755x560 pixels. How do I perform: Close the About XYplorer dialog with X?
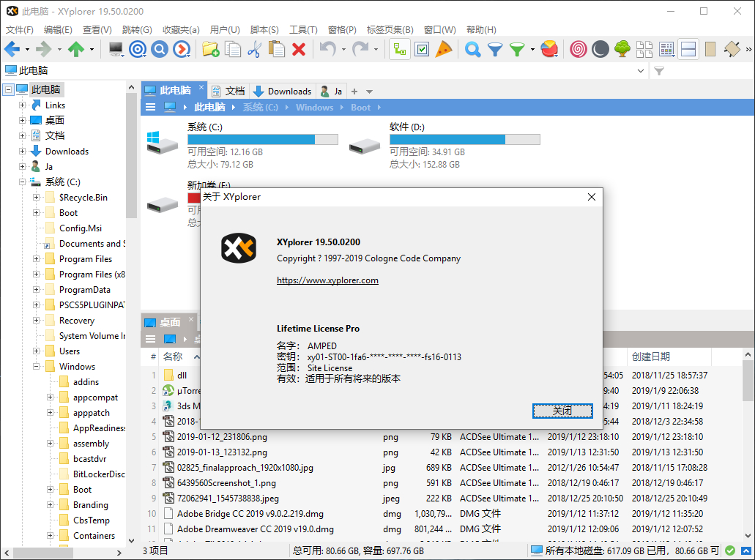(x=592, y=197)
